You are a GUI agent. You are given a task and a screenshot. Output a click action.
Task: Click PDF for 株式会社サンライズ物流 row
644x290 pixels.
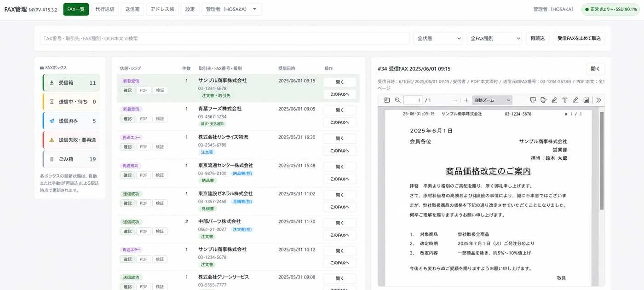coord(144,147)
